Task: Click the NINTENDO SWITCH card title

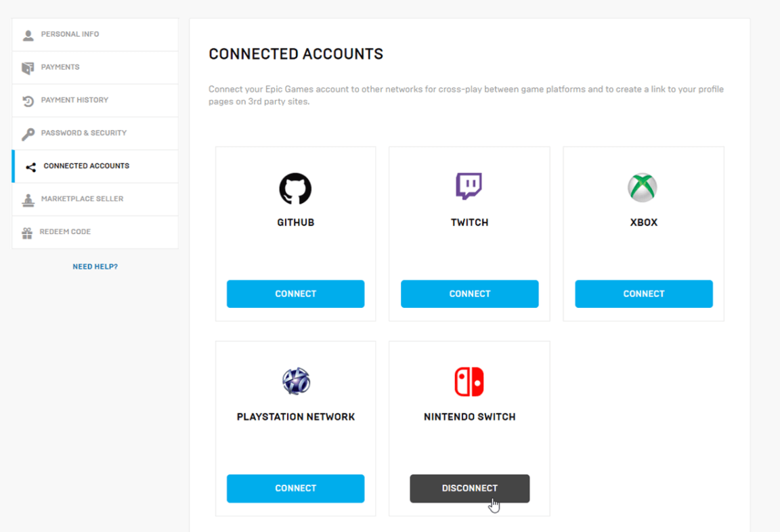Action: tap(470, 417)
